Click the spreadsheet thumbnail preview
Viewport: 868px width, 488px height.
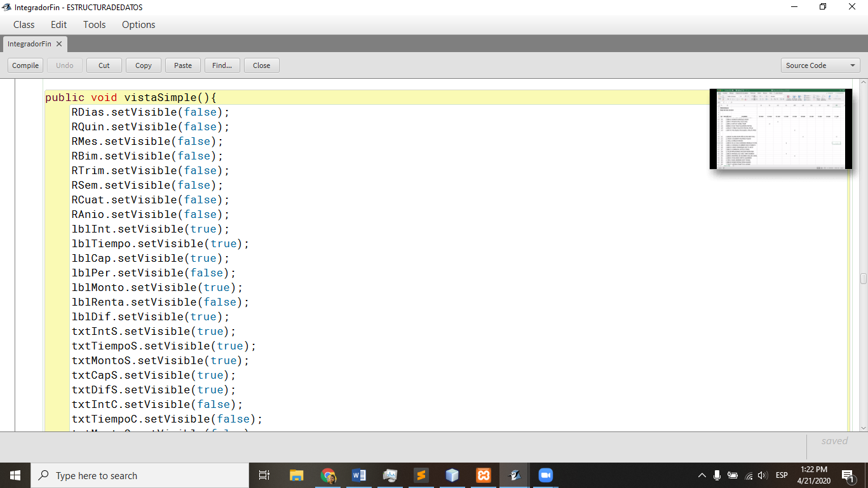pyautogui.click(x=781, y=129)
